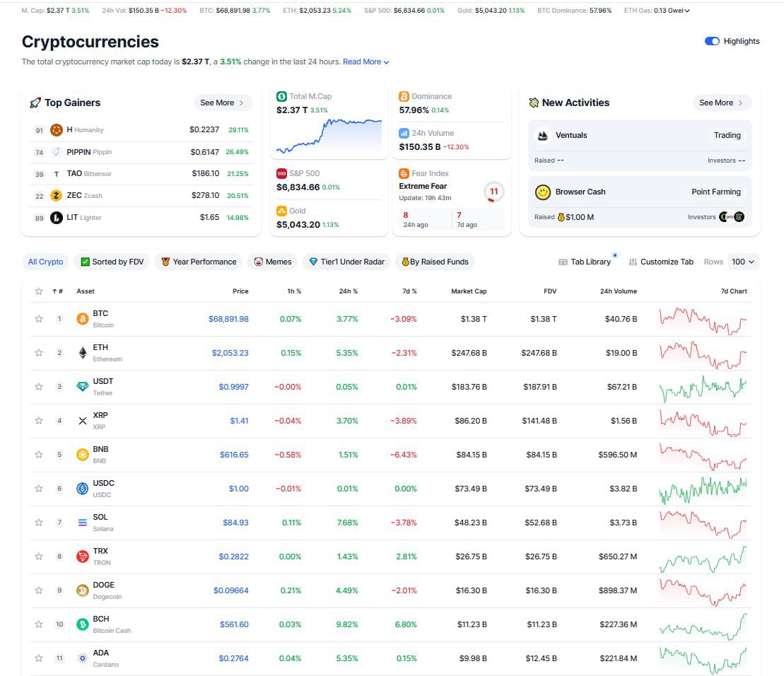Click the Bitcoin logo icon
This screenshot has width=784, height=676.
[x=83, y=318]
